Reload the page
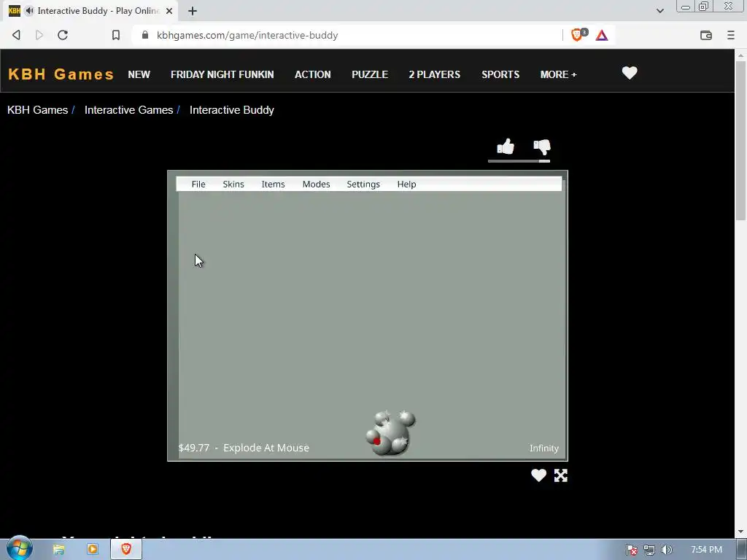Image resolution: width=747 pixels, height=560 pixels. [63, 35]
